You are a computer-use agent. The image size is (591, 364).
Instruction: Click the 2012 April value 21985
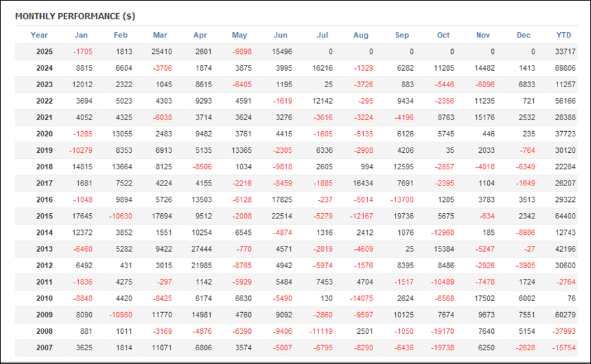click(x=202, y=266)
